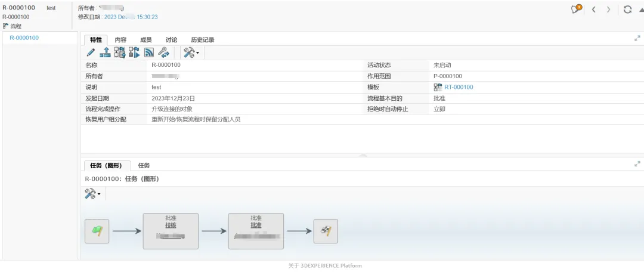The image size is (644, 272).
Task: Open the RT-000100 template link
Action: coord(458,87)
